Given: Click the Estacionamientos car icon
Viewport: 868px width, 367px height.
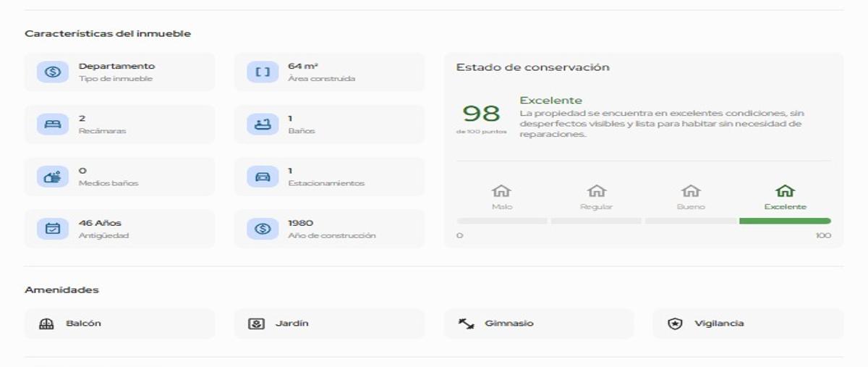Looking at the screenshot, I should click(262, 177).
